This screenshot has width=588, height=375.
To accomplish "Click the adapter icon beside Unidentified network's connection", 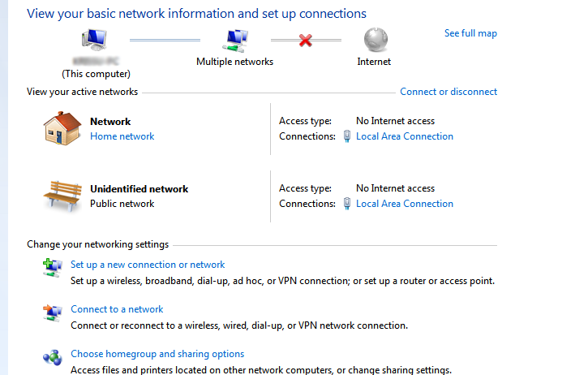I will click(347, 204).
